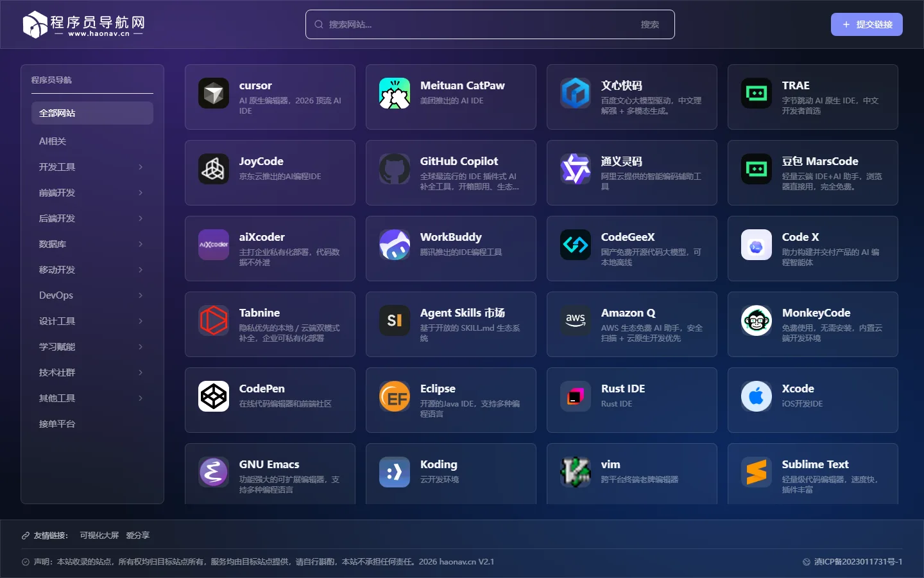This screenshot has height=578, width=924.
Task: Open the 爱分享 friend link
Action: [x=137, y=536]
